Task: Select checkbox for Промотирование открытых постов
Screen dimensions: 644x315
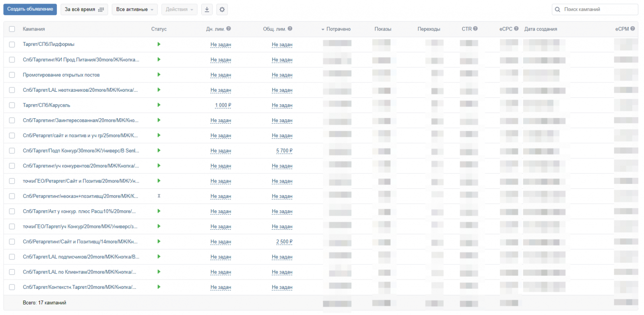Action: pos(12,75)
